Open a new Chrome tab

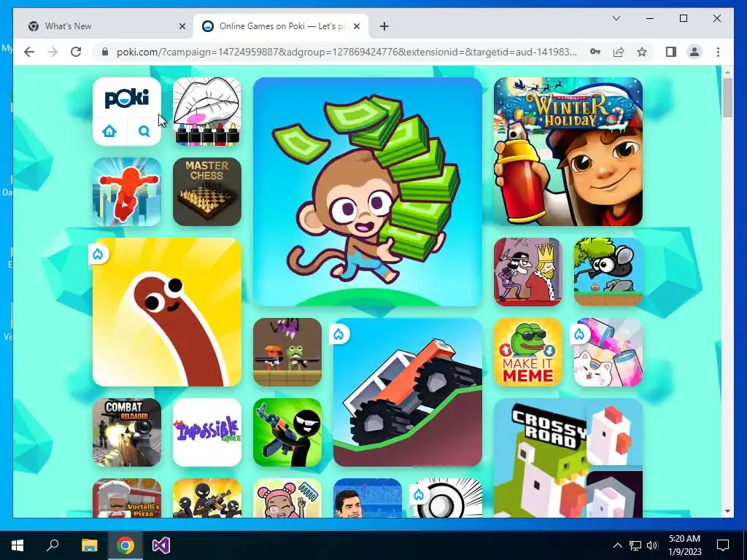384,26
